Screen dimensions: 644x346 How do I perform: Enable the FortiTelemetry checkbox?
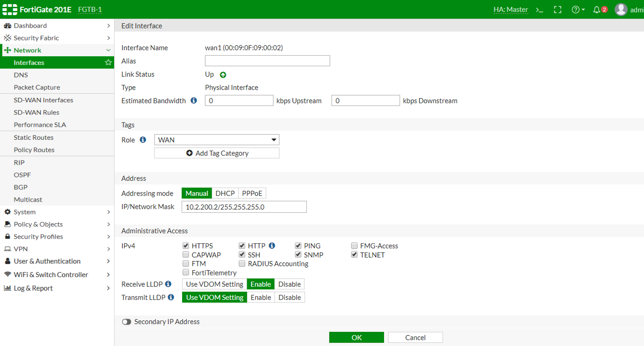(186, 272)
